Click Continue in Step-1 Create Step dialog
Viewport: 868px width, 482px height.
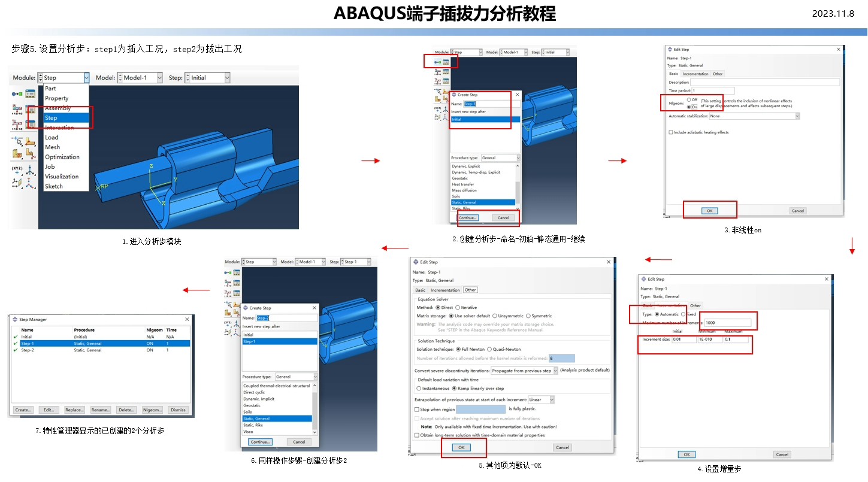pyautogui.click(x=468, y=217)
